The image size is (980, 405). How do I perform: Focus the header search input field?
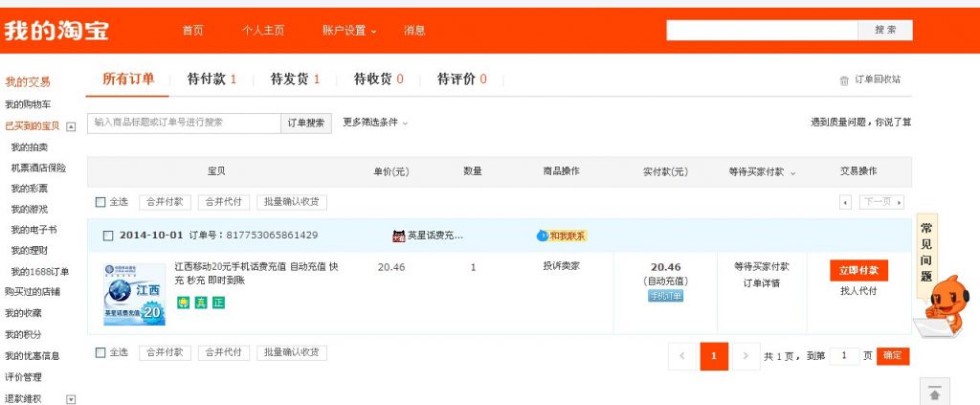(762, 30)
